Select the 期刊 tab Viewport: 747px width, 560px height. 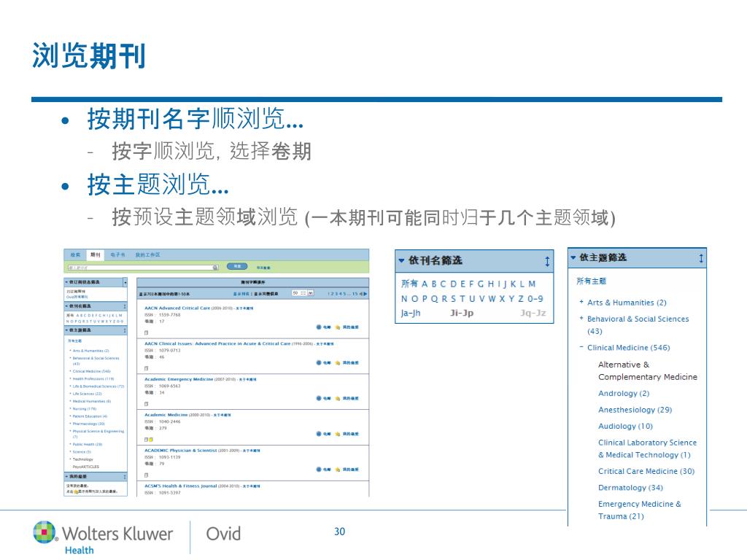click(x=96, y=254)
